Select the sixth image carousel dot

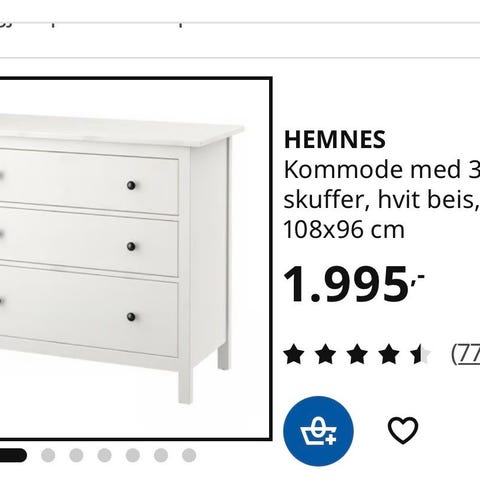pyautogui.click(x=161, y=455)
